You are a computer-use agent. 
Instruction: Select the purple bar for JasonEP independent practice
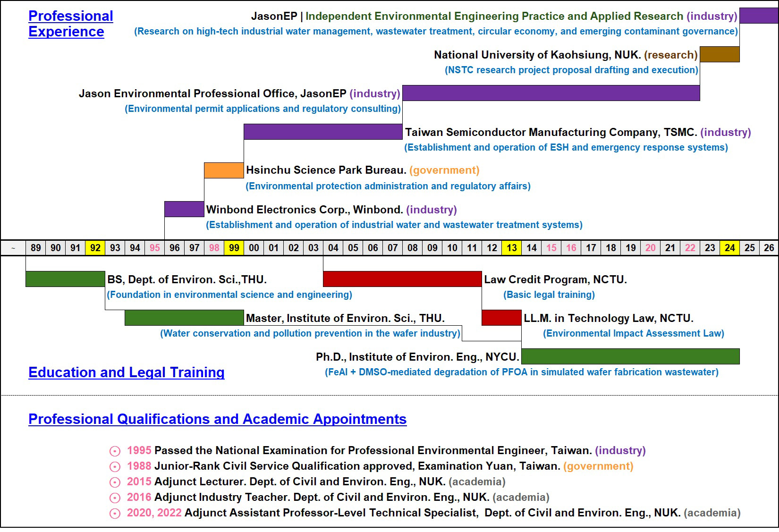pyautogui.click(x=759, y=16)
